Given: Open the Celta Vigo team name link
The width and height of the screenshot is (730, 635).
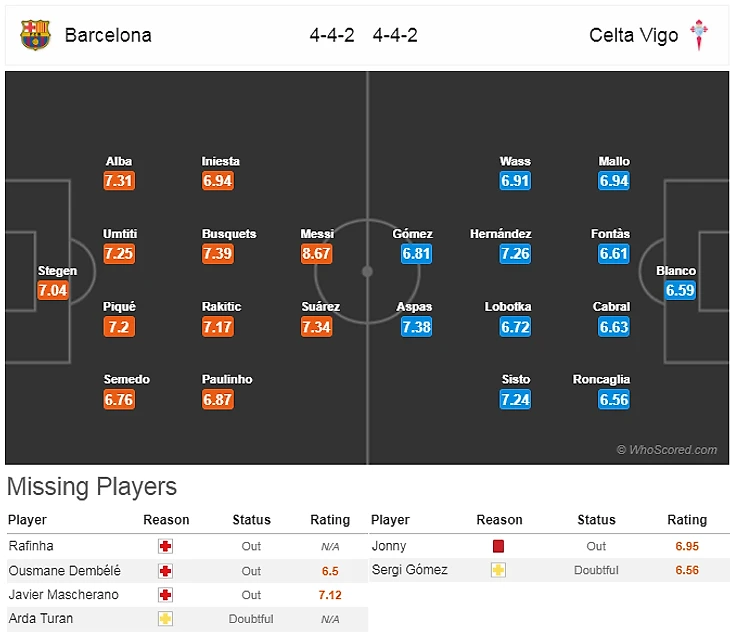Looking at the screenshot, I should click(x=633, y=35).
